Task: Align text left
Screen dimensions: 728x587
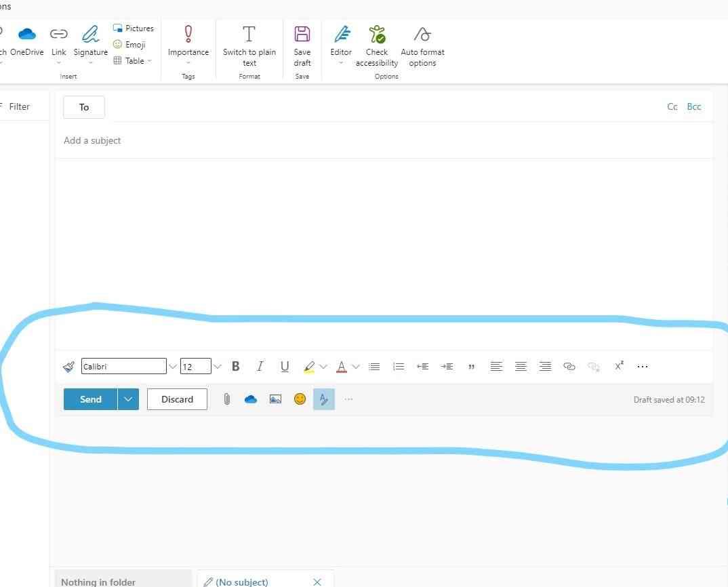Action: pyautogui.click(x=496, y=367)
